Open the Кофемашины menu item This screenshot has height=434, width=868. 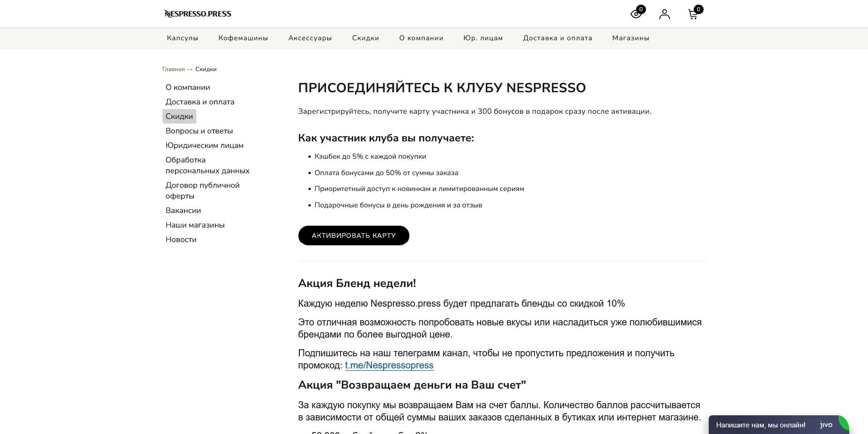[243, 38]
